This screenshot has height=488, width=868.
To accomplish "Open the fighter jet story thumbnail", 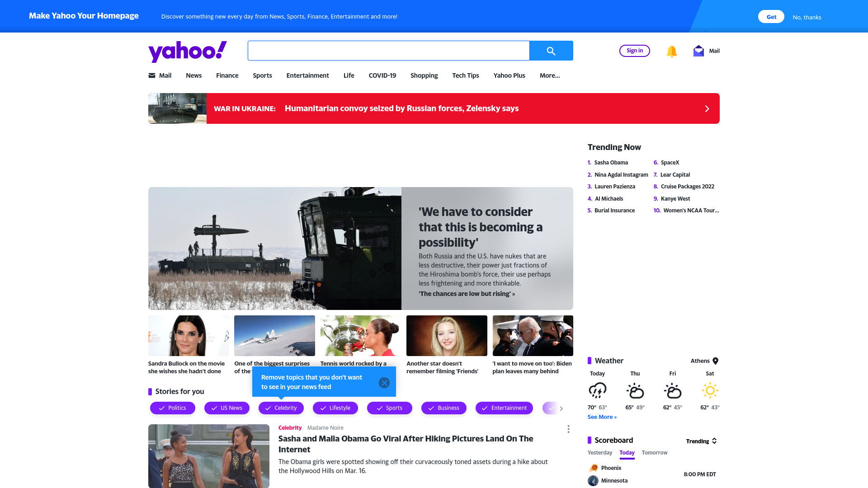I will tap(274, 336).
